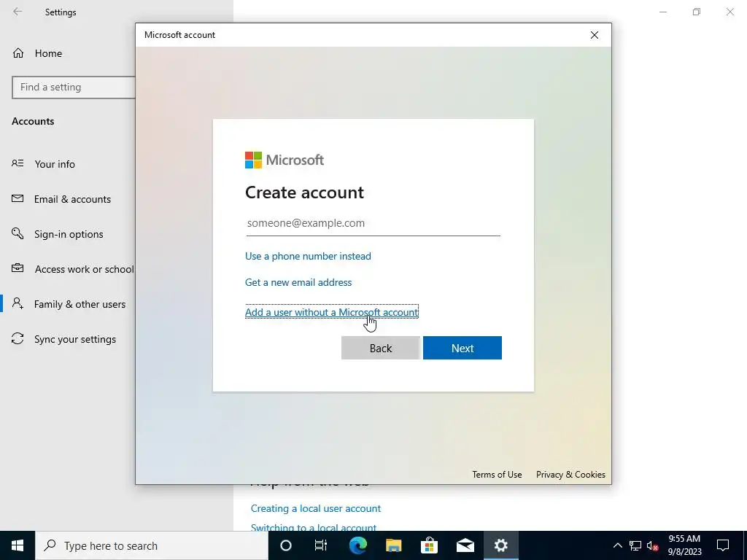747x560 pixels.
Task: Click the Sync circular arrows icon
Action: (x=18, y=338)
